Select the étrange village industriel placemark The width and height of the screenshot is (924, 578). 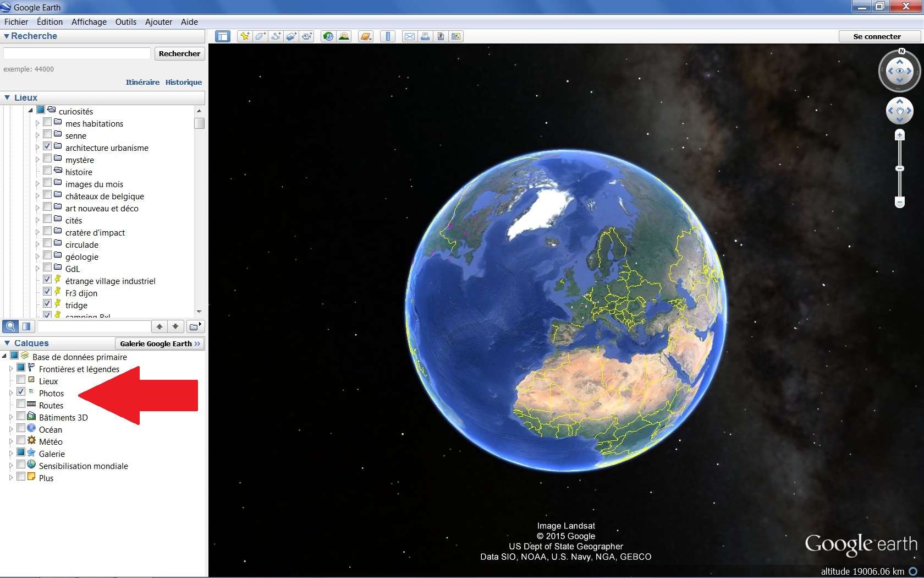(x=110, y=281)
